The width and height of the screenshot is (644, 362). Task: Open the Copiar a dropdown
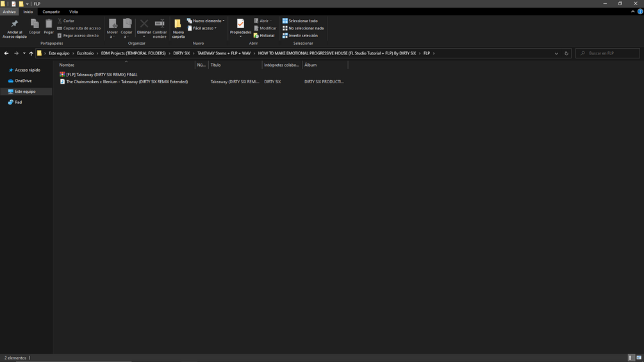(x=126, y=29)
